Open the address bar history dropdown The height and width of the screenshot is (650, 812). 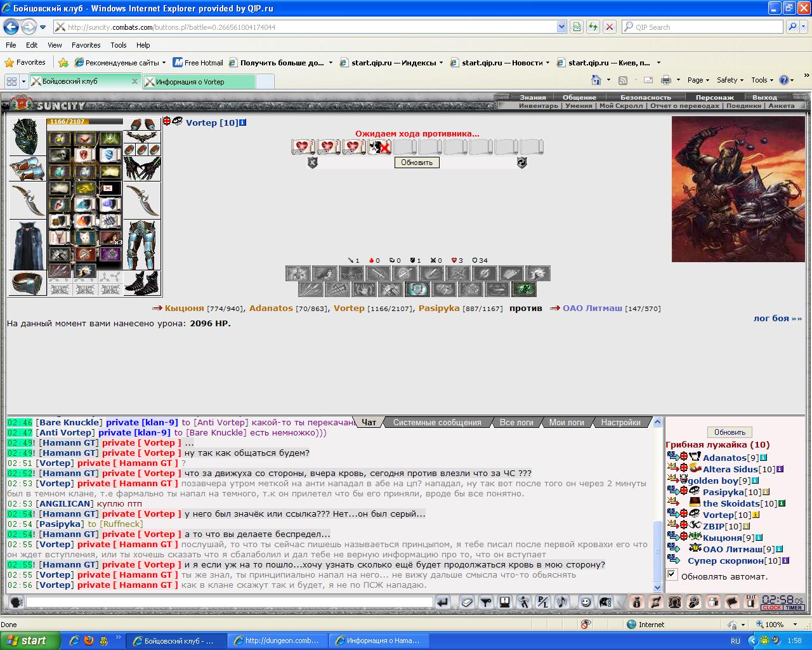pyautogui.click(x=561, y=27)
